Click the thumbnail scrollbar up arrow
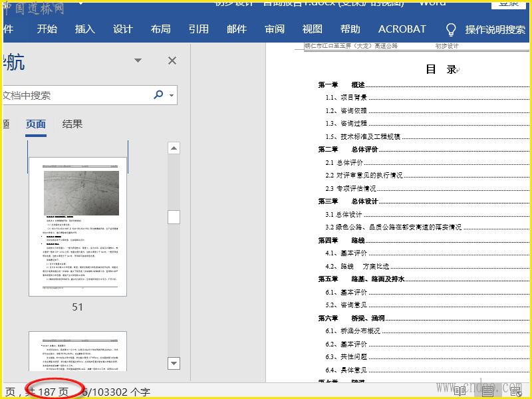This screenshot has height=399, width=532. 174,148
